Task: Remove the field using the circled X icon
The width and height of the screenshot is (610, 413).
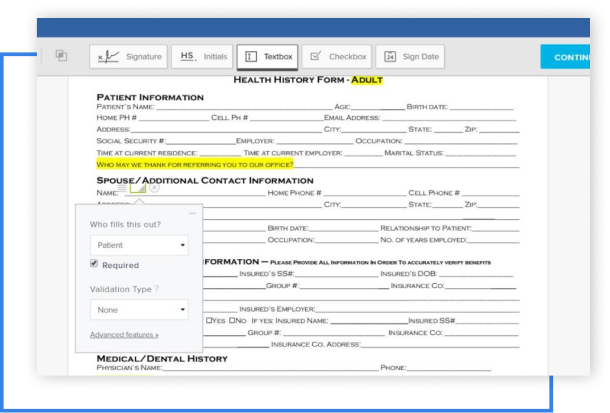Action: coord(154,188)
